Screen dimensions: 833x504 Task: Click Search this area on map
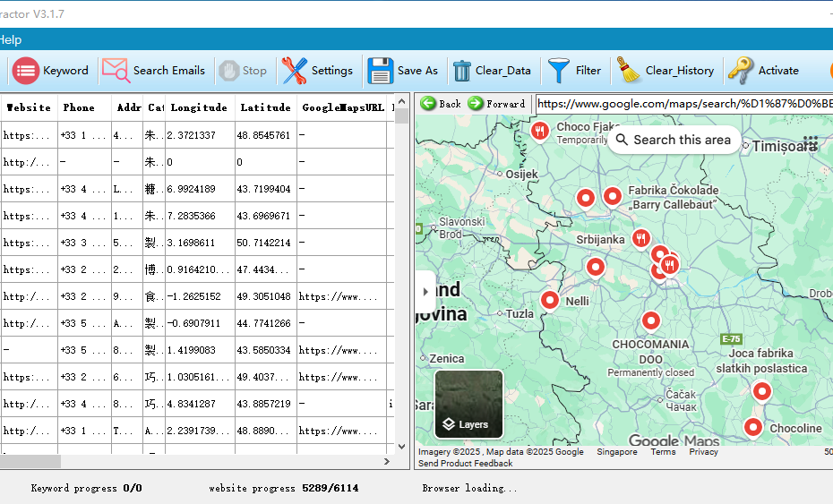pyautogui.click(x=673, y=140)
